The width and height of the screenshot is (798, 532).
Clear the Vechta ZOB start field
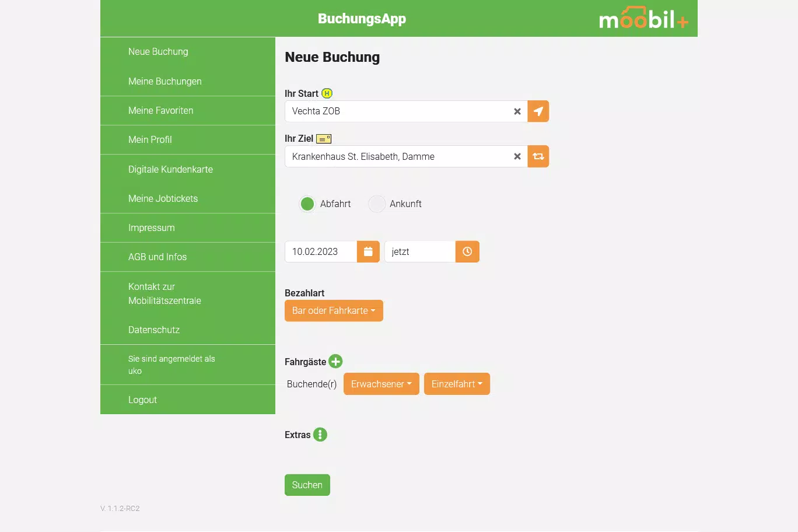tap(517, 111)
